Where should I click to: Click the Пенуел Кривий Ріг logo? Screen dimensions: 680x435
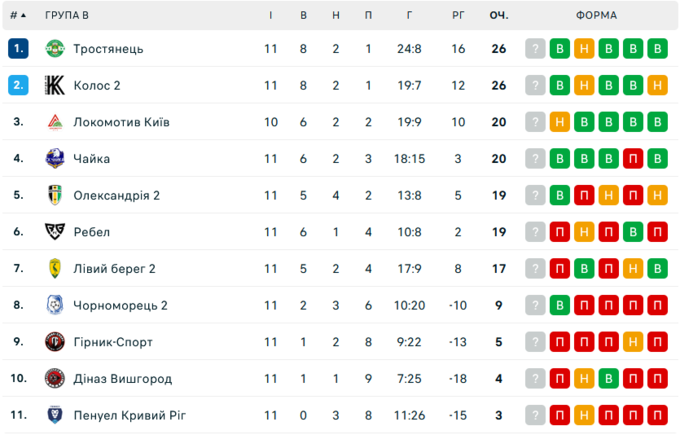tap(55, 415)
